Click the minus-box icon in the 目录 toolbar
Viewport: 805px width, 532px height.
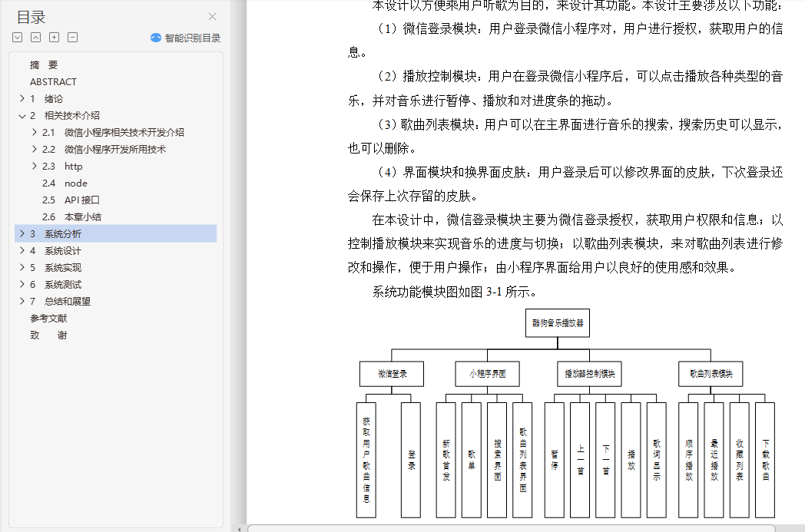72,38
